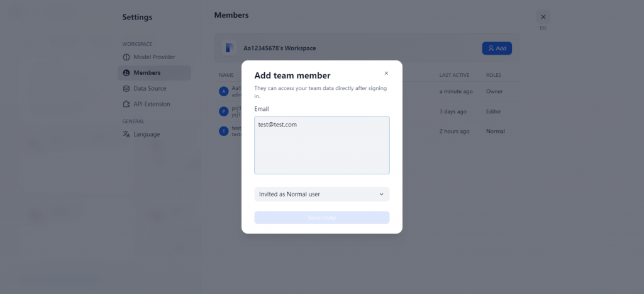The width and height of the screenshot is (644, 294).
Task: Click the Language translate icon
Action: (x=126, y=134)
